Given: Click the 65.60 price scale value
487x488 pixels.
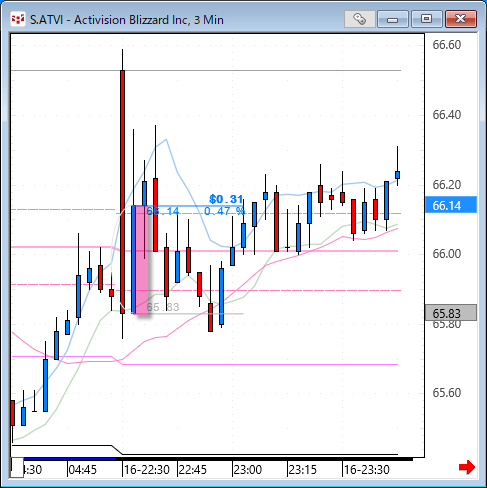Looking at the screenshot, I should coord(447,393).
